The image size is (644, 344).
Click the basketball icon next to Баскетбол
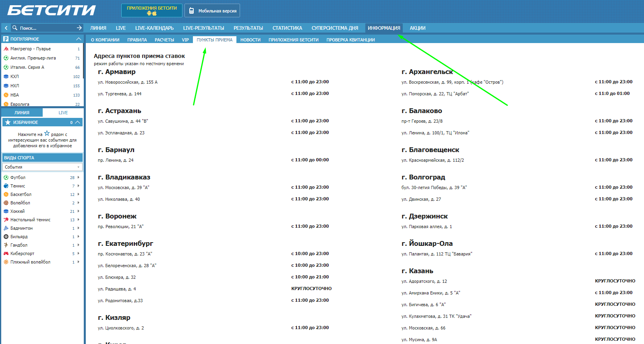(x=6, y=194)
